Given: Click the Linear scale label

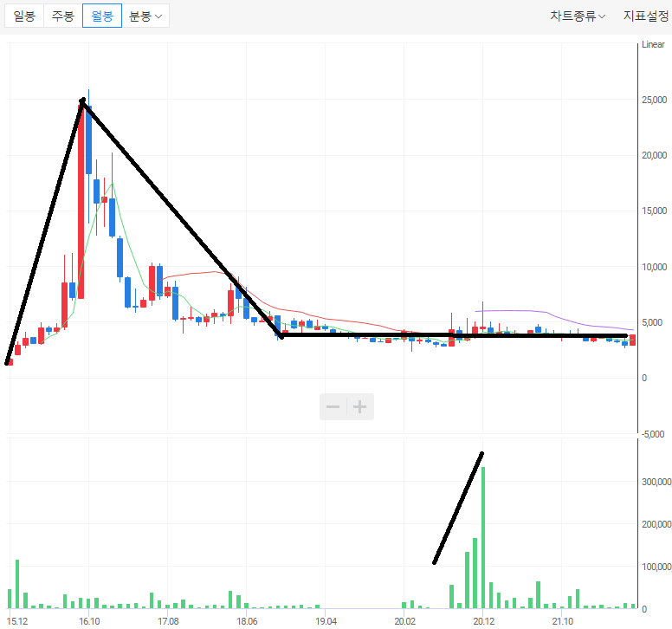Looking at the screenshot, I should click(x=653, y=44).
